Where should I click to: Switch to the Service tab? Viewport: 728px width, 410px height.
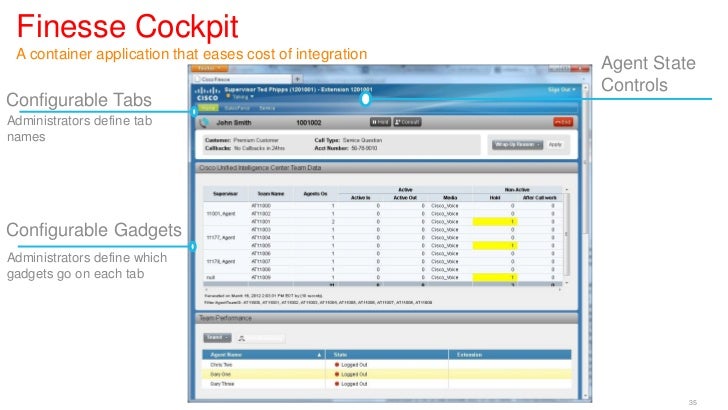coord(267,108)
